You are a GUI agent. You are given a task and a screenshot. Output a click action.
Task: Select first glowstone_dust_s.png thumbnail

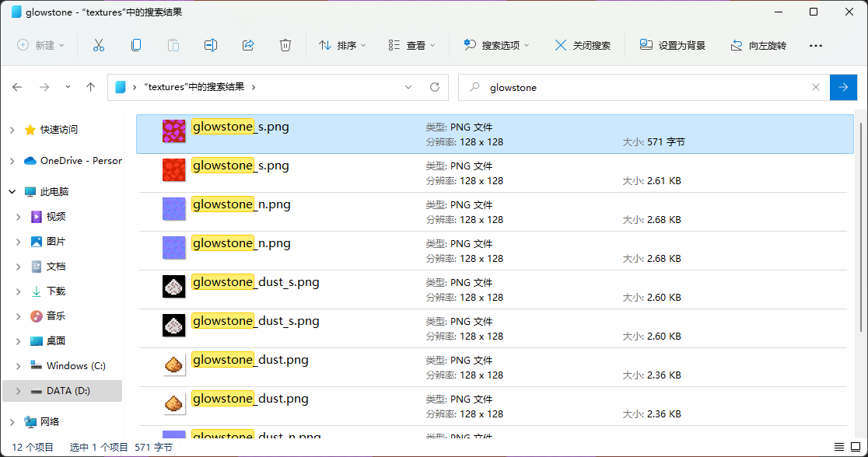tap(173, 287)
